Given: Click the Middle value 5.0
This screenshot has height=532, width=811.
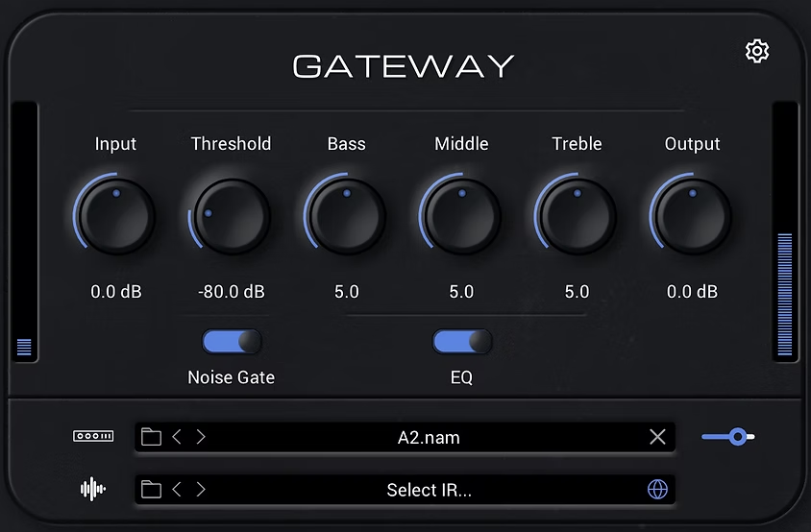Looking at the screenshot, I should (x=461, y=292).
